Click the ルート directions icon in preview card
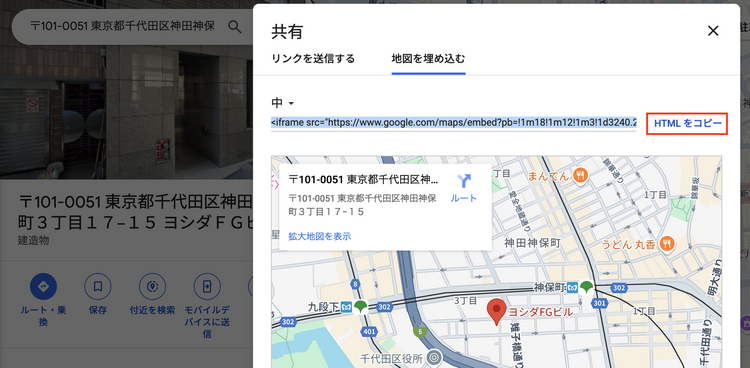 pos(463,181)
